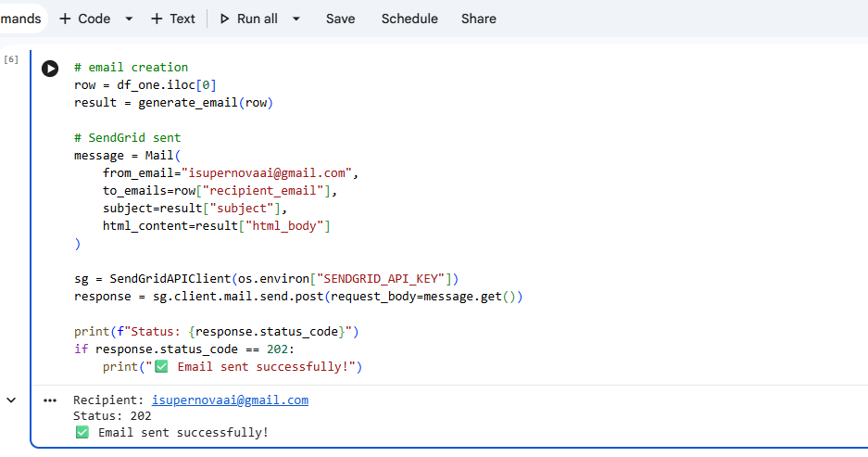The width and height of the screenshot is (868, 457).
Task: Click the 'row = df_one.iloc[0]' line
Action: coord(145,84)
